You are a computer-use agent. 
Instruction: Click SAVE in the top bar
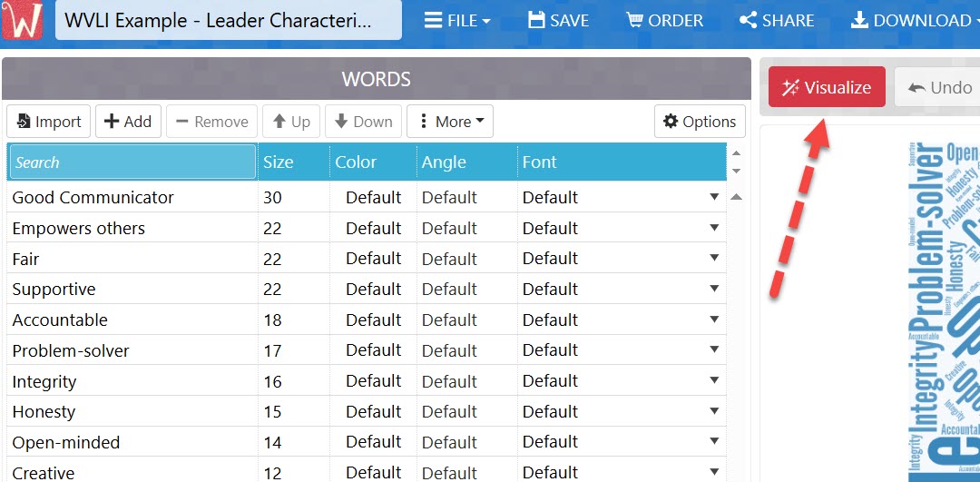click(559, 21)
